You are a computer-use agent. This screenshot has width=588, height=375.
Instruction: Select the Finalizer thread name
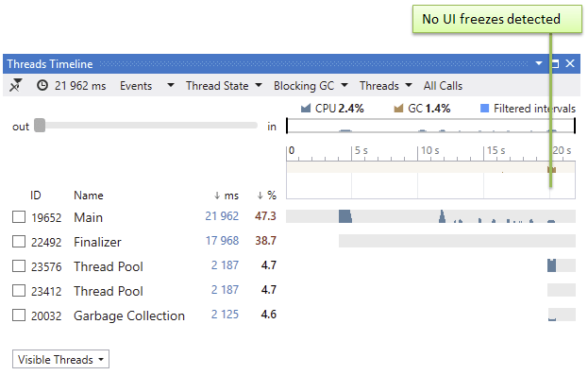[x=97, y=242]
